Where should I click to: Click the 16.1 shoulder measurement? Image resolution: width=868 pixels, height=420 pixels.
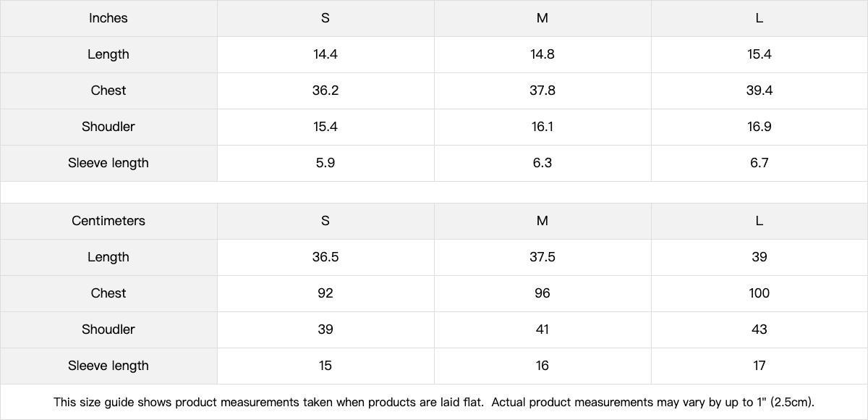click(542, 127)
